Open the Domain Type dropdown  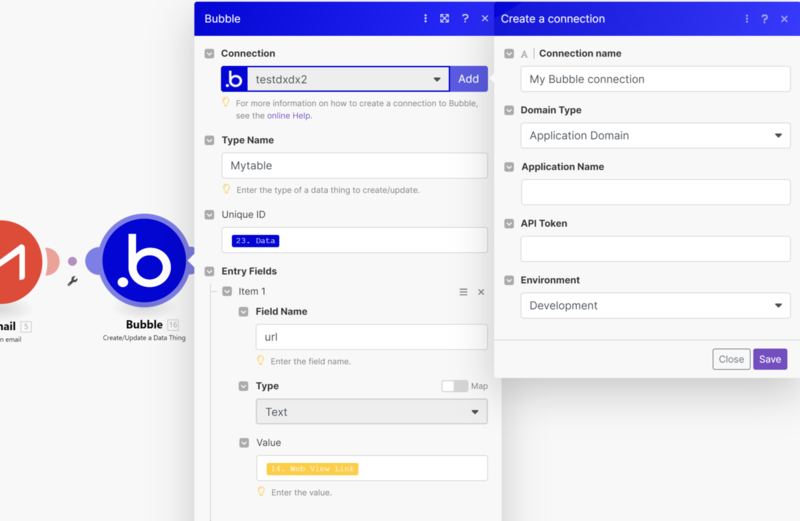656,136
